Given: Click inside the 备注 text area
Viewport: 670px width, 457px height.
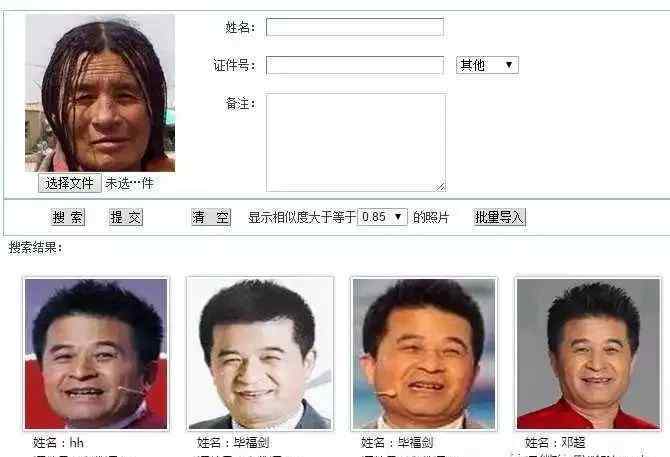Looking at the screenshot, I should point(356,142).
